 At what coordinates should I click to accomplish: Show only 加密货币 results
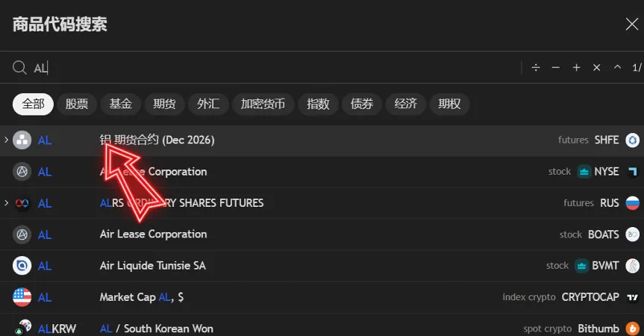(263, 105)
